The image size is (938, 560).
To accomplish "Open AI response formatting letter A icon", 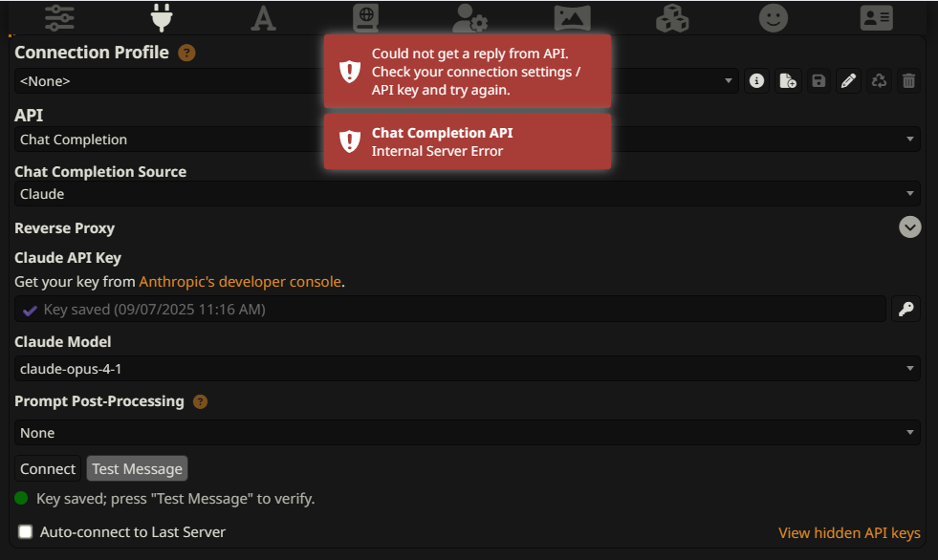I will (x=263, y=18).
